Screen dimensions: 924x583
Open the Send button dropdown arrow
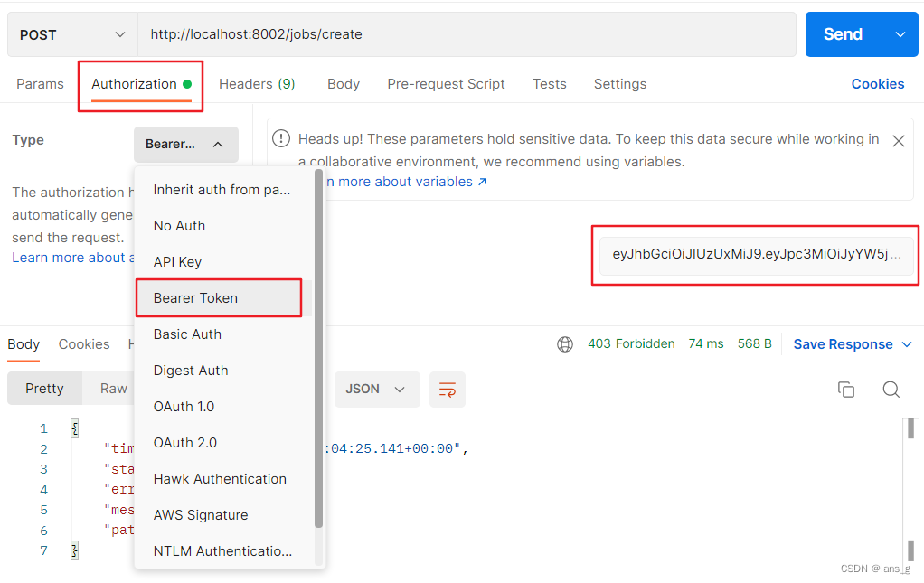(900, 34)
